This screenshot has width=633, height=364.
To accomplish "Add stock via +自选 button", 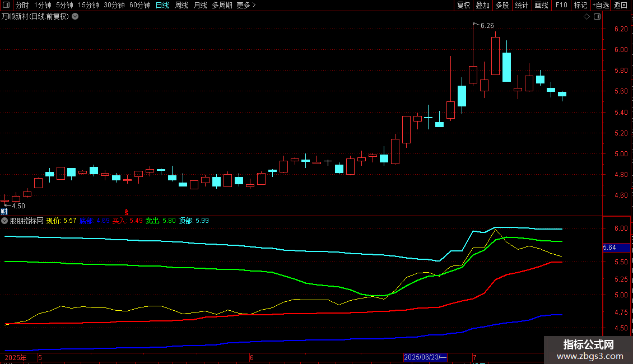I will click(x=601, y=5).
